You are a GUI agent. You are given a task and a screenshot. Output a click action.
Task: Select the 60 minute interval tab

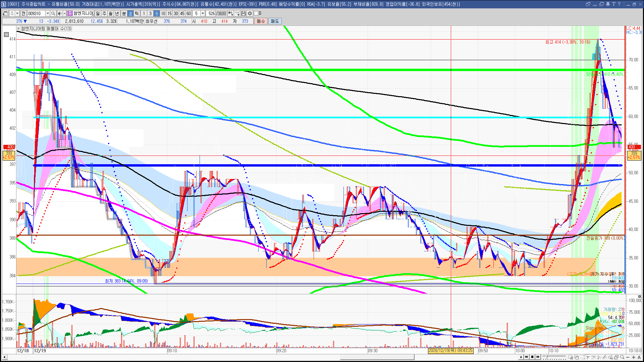[x=189, y=13]
